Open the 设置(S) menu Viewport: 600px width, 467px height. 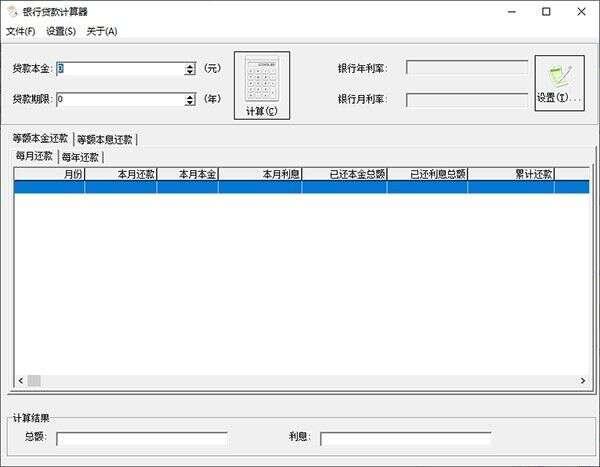61,31
